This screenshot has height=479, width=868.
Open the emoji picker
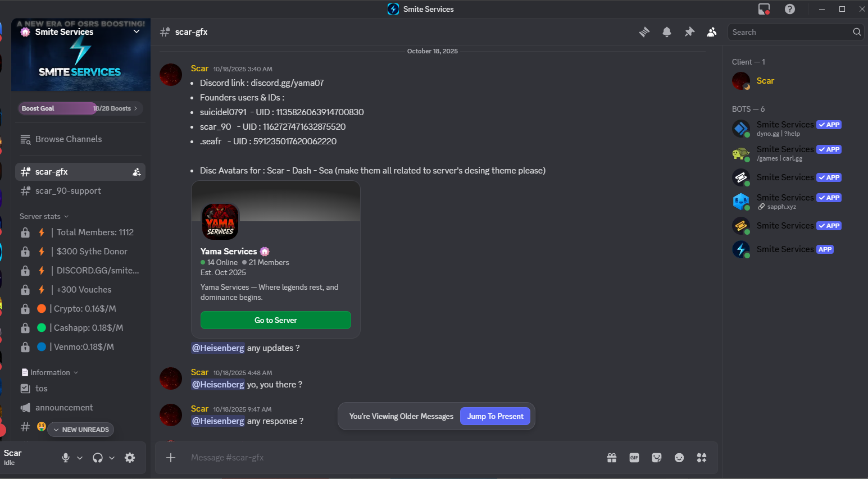[x=679, y=458]
